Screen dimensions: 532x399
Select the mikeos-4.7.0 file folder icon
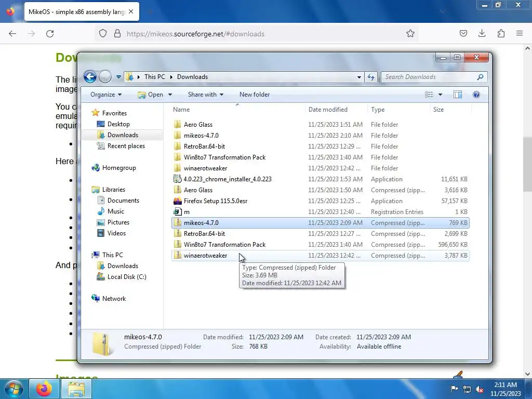coord(177,136)
